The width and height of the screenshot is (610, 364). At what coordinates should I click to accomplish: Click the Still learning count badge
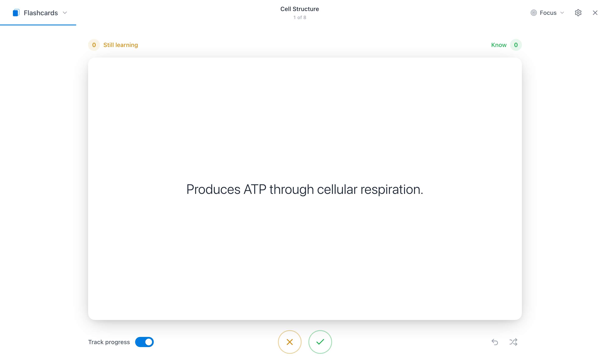94,45
